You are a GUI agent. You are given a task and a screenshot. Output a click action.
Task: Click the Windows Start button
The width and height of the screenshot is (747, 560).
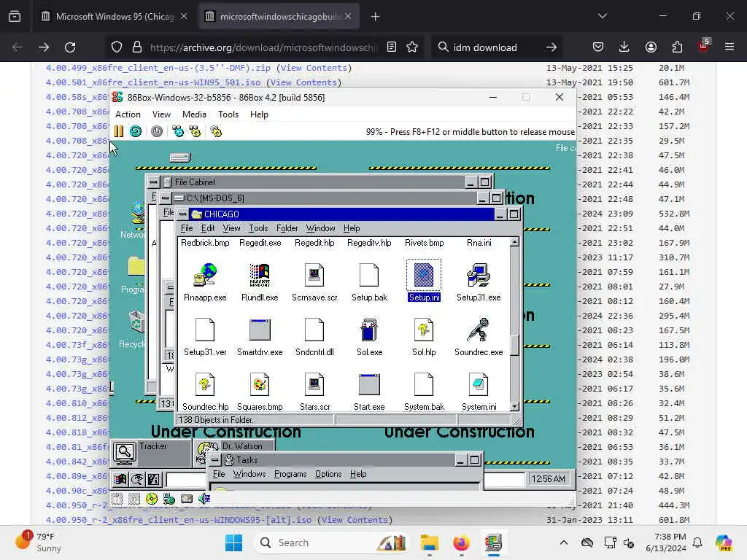coord(233,542)
